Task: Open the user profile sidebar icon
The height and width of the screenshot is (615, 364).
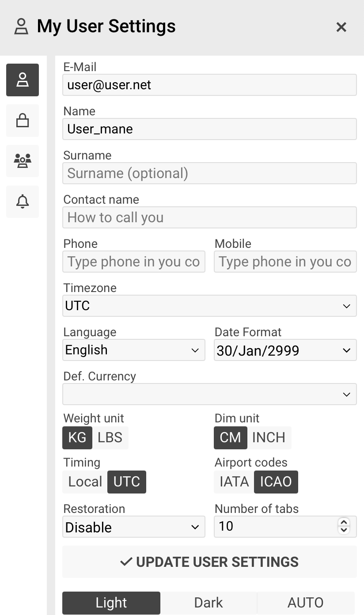Action: pos(23,80)
